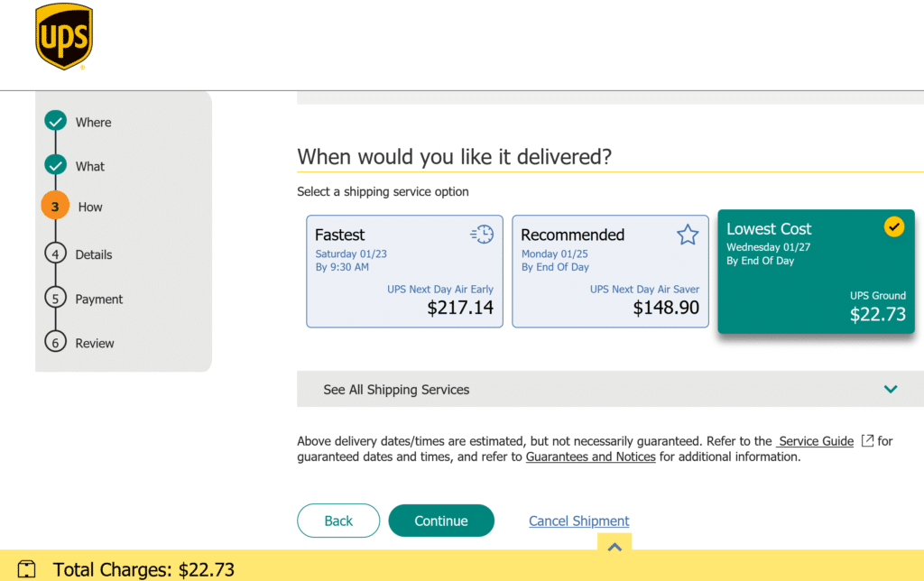Click the UPS shield logo
The height and width of the screenshot is (581, 924).
pos(63,37)
